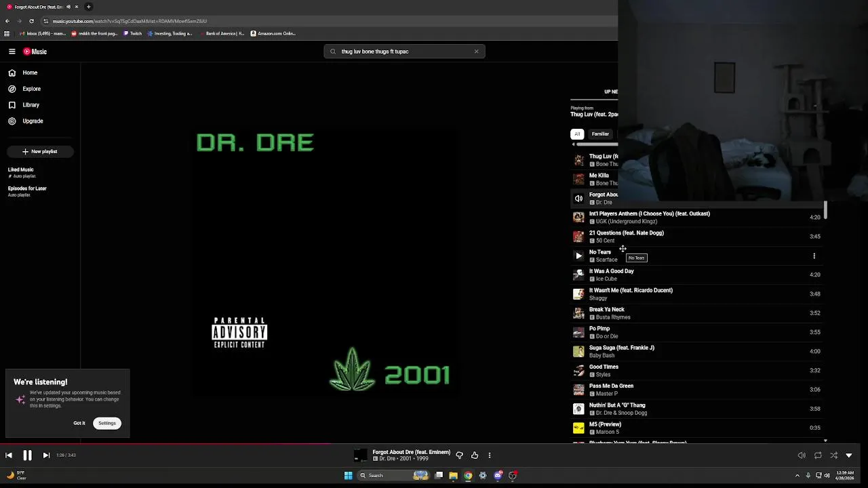This screenshot has width=868, height=488.
Task: Click M5 (Preview) Maroon 5 thumbnail
Action: 578,428
